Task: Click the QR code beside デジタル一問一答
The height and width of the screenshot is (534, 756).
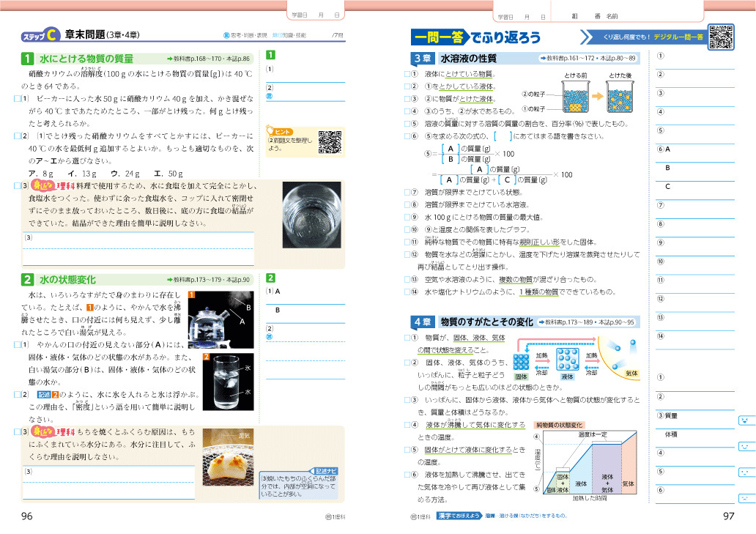Action: pos(722,37)
